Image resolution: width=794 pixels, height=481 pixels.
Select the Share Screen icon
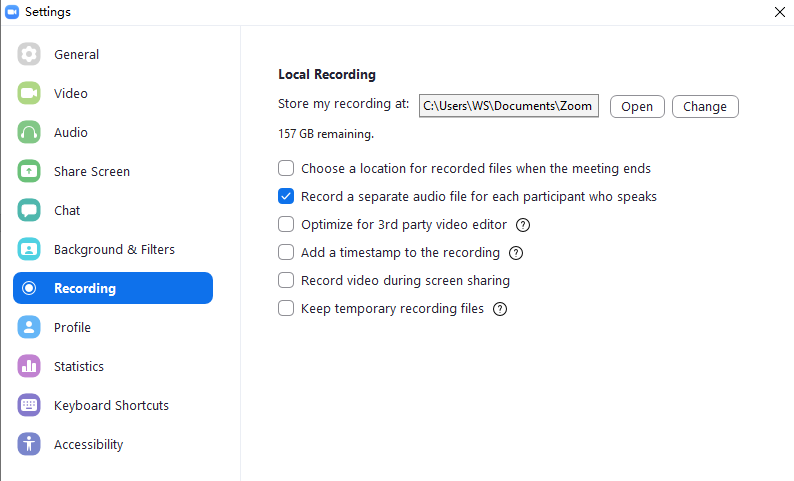click(29, 171)
